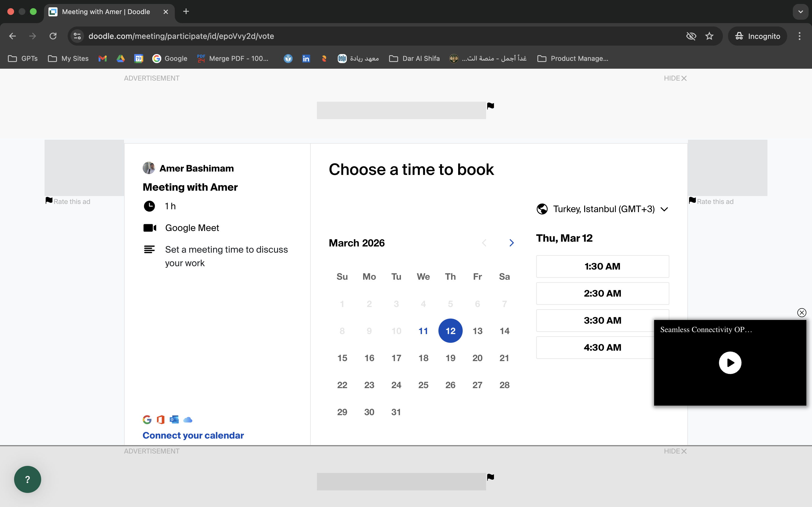Open the LinkedIn bookmark icon
The width and height of the screenshot is (812, 507).
tap(306, 58)
